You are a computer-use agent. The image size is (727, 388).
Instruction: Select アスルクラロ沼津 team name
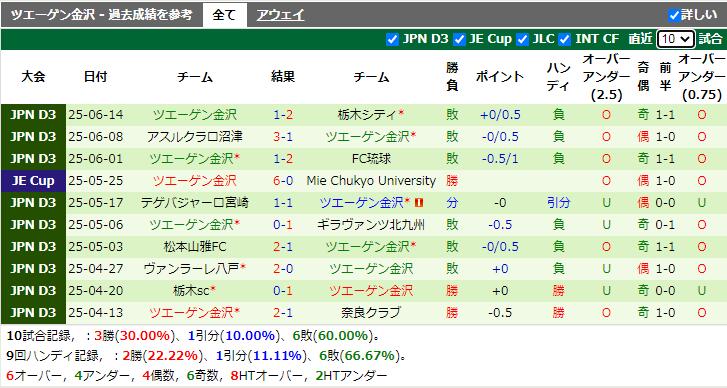pyautogui.click(x=195, y=137)
